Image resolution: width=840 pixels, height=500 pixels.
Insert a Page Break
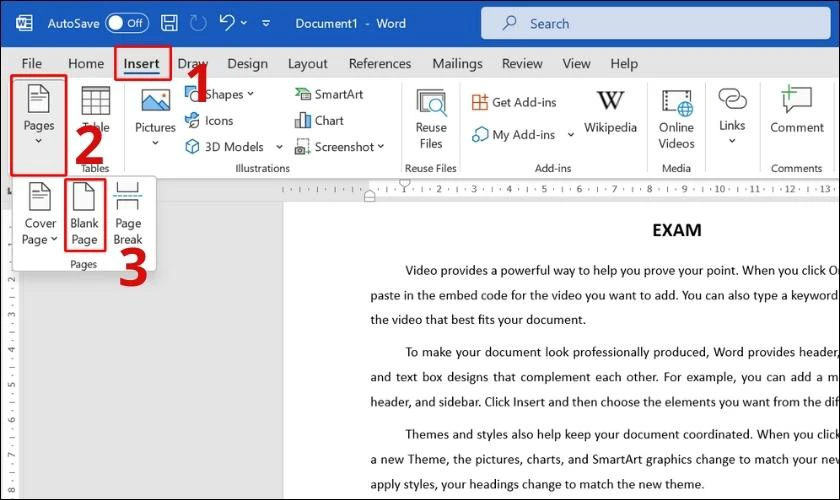click(x=128, y=214)
